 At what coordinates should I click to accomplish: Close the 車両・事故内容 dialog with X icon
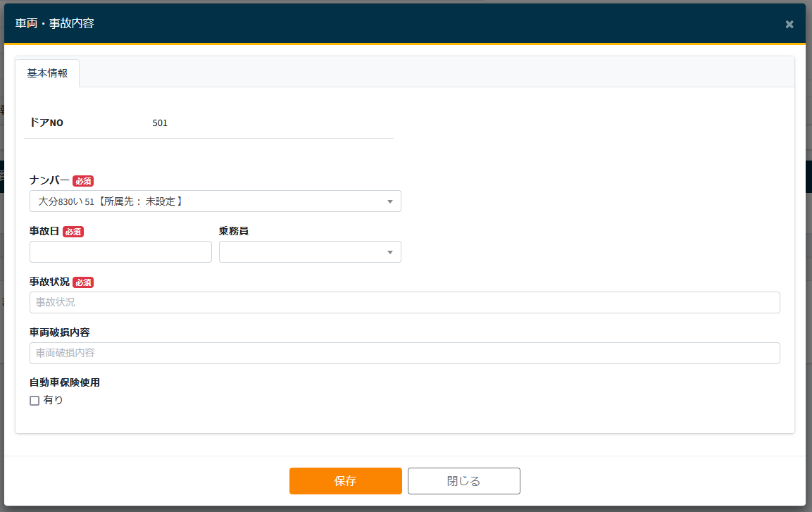[789, 25]
